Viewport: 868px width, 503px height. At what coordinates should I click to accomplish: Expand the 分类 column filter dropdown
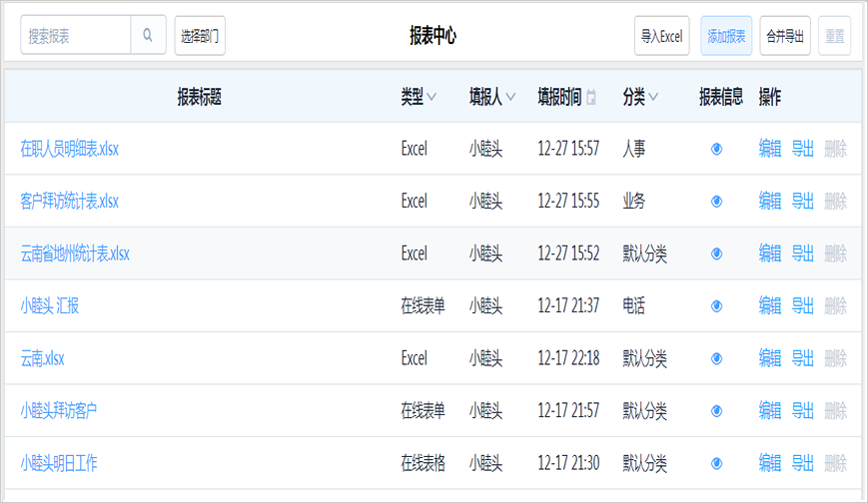coord(653,97)
